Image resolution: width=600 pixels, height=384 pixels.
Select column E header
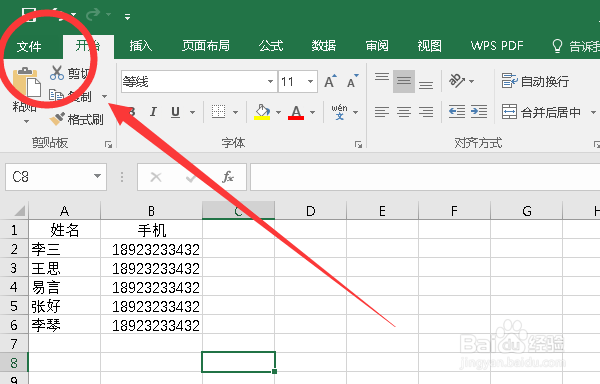[x=382, y=211]
